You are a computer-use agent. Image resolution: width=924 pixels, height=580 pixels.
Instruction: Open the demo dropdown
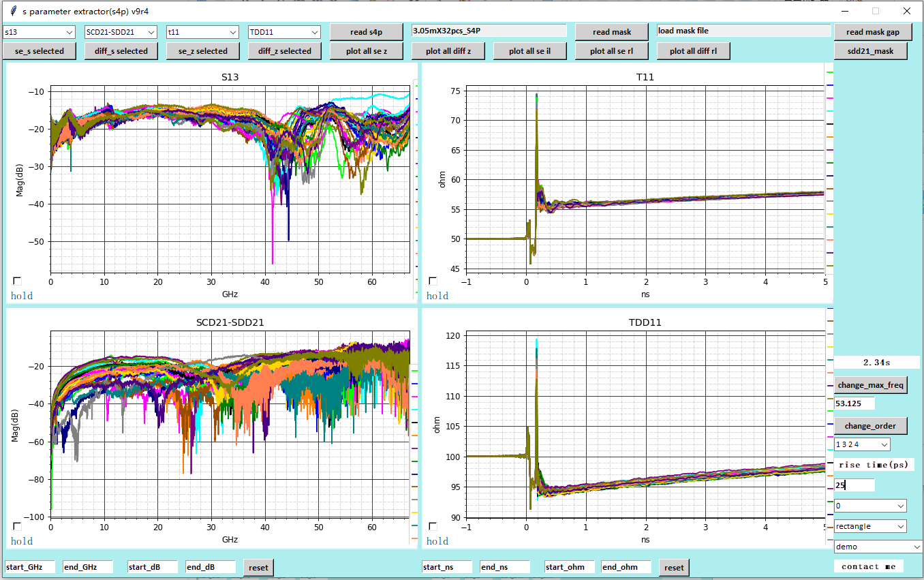[x=878, y=547]
